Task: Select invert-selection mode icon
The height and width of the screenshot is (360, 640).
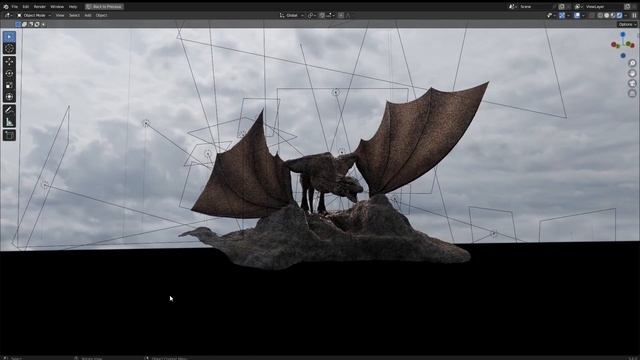Action: (x=37, y=24)
